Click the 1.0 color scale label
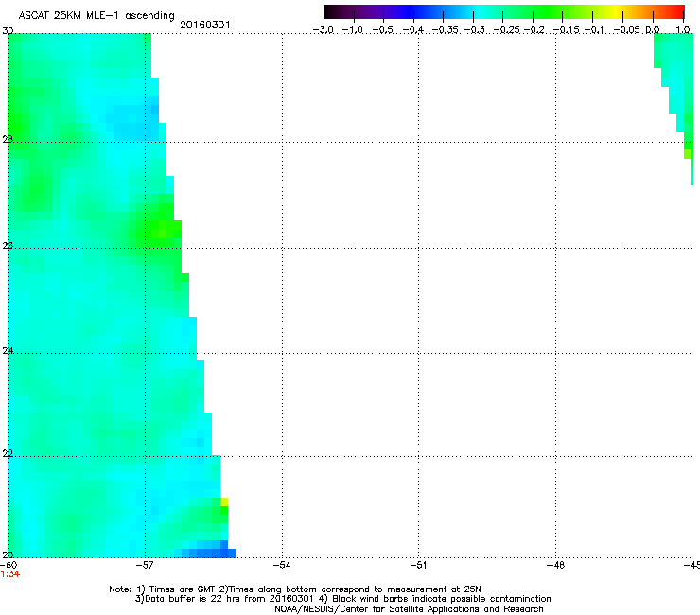 click(x=683, y=30)
